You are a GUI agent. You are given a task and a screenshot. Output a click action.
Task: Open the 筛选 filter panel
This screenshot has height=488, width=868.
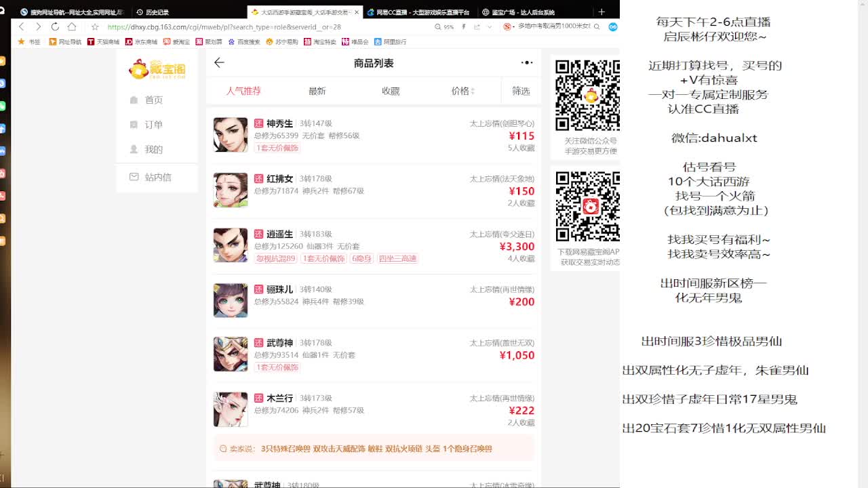521,91
